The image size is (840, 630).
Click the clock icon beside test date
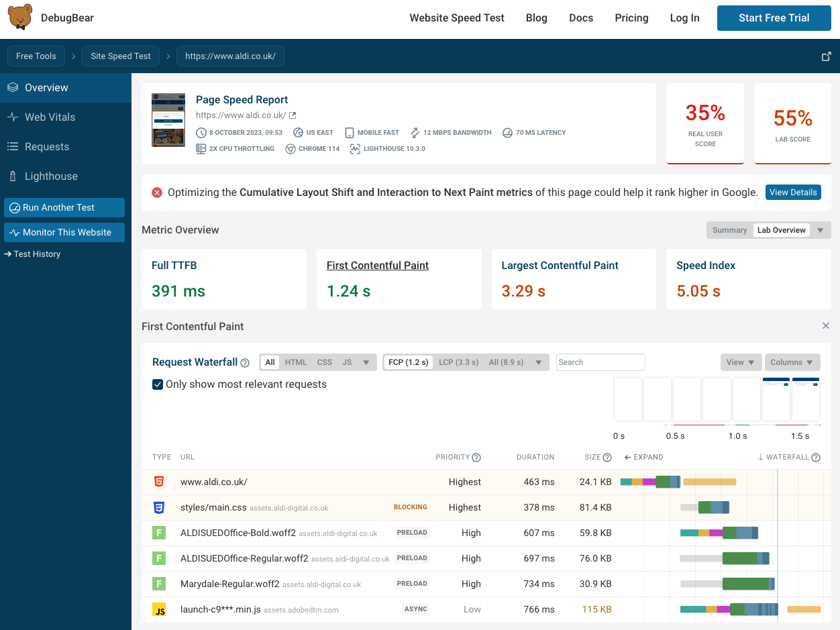pos(201,133)
